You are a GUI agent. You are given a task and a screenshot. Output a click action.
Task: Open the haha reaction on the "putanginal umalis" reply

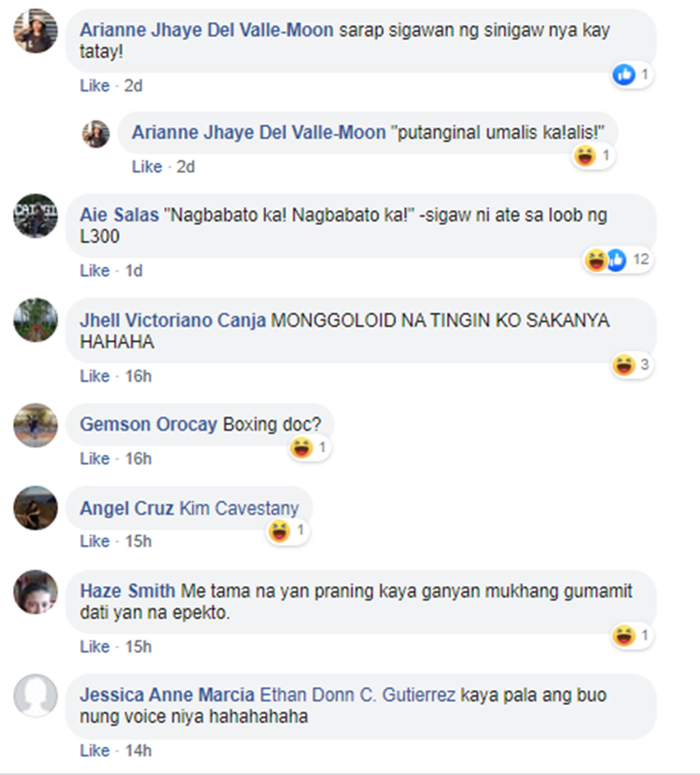pos(585,156)
